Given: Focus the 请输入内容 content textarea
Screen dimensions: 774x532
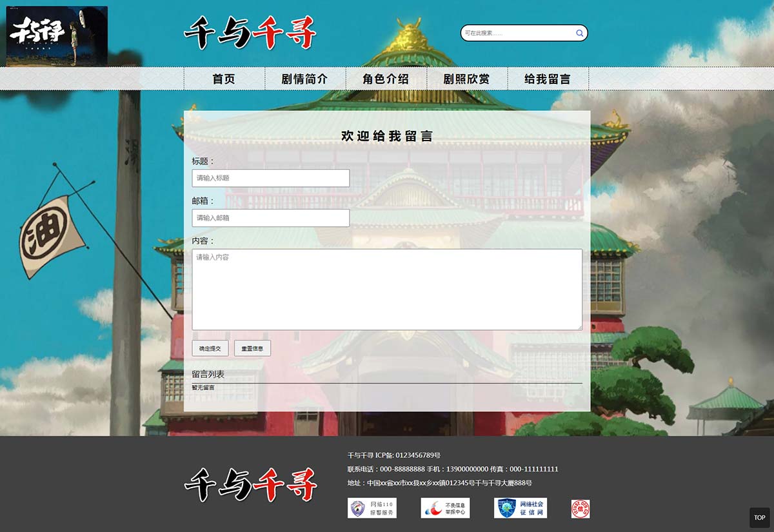Looking at the screenshot, I should [387, 290].
